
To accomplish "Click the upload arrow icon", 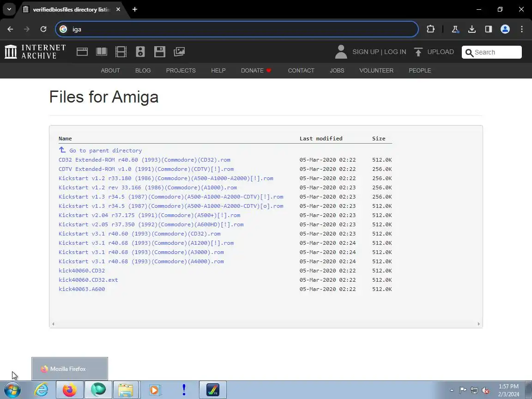I will pos(418,52).
